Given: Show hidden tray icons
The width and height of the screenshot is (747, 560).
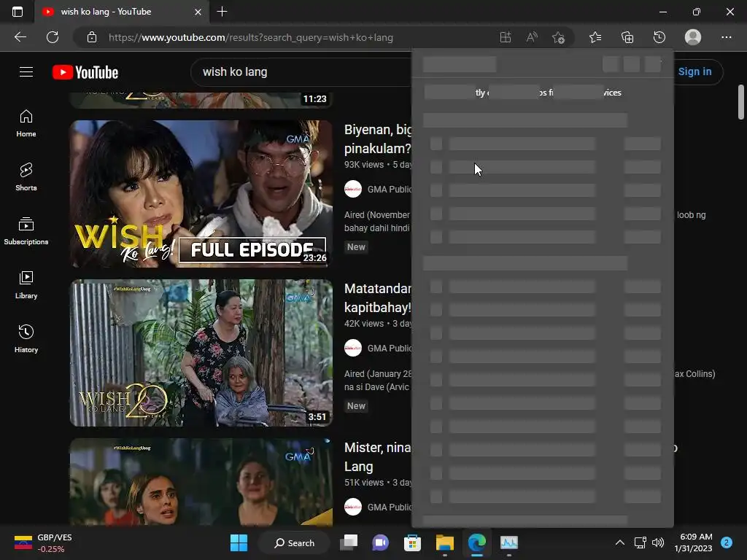Looking at the screenshot, I should 620,542.
